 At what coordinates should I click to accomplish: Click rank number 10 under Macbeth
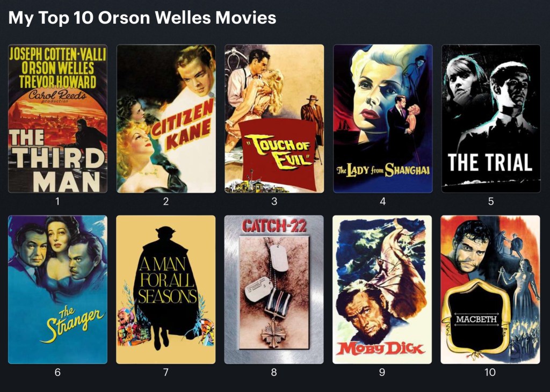click(490, 372)
